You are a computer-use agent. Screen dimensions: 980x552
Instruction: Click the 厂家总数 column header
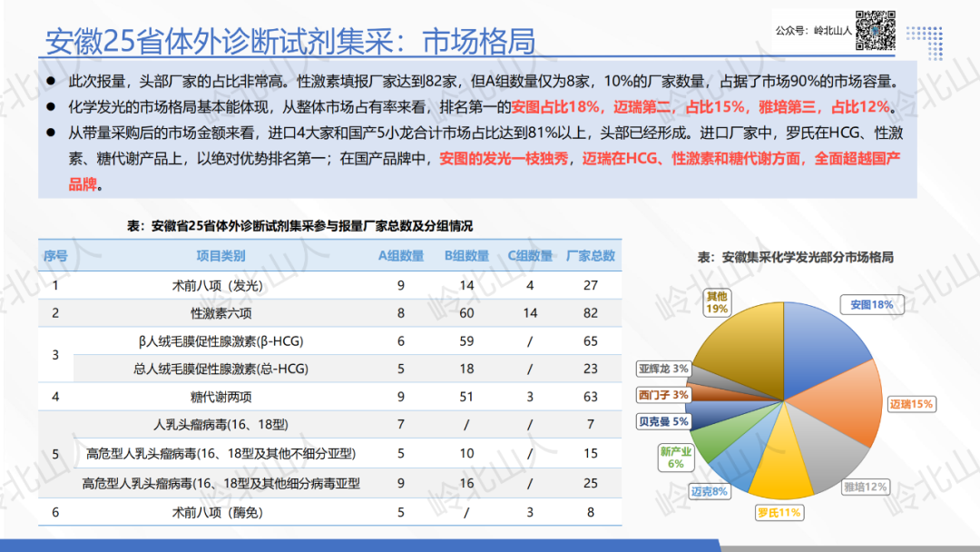point(591,256)
